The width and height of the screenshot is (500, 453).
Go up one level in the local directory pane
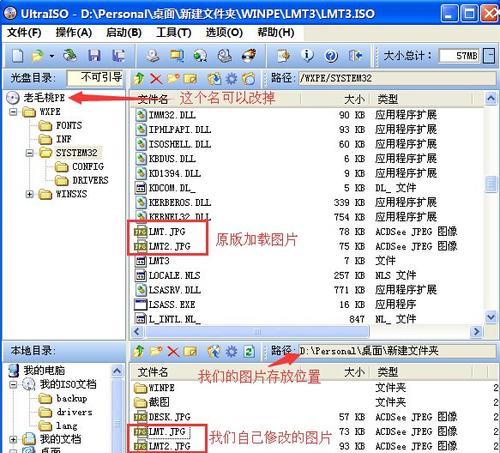point(139,351)
